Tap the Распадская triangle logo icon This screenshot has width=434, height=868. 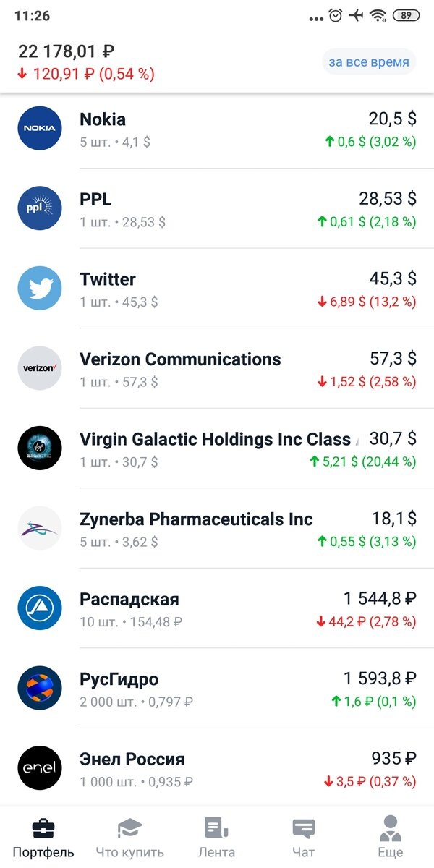[39, 608]
